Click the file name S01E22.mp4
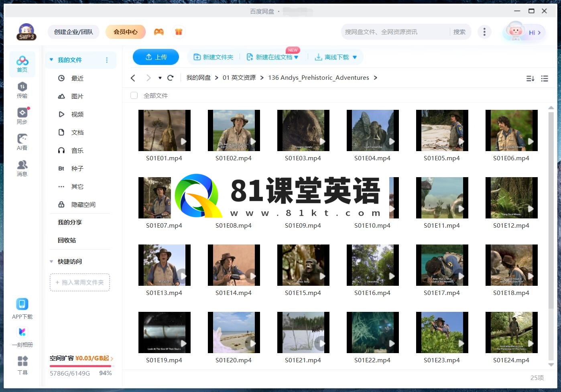 372,360
